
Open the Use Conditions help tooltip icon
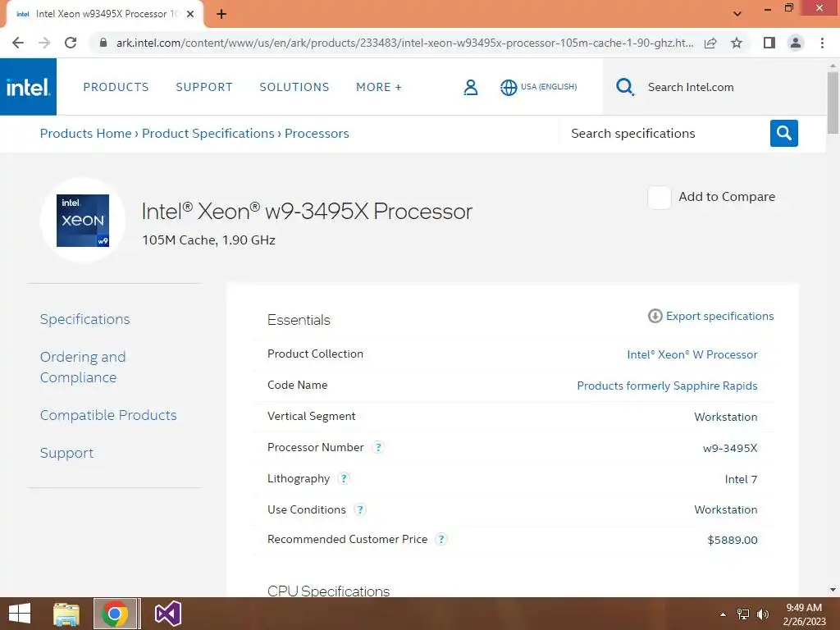360,509
